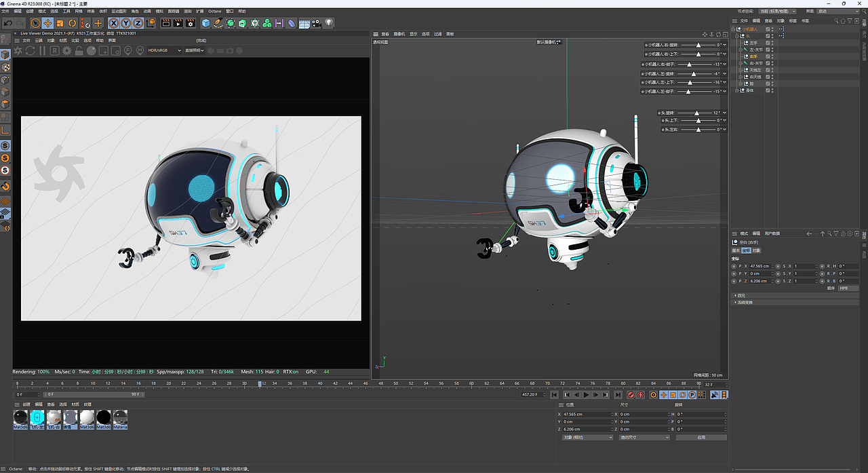Click the 应用 apply button
The width and height of the screenshot is (868, 473).
[x=701, y=437]
